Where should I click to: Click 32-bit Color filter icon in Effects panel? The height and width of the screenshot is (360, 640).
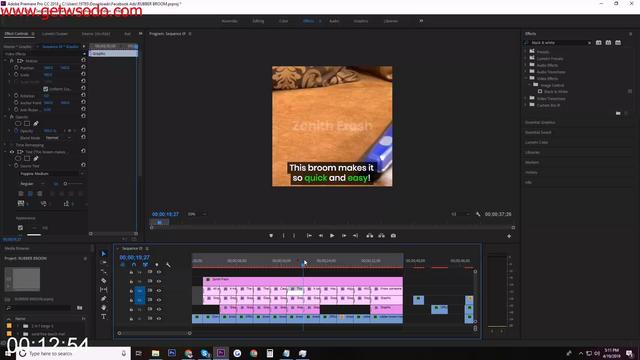(x=608, y=42)
